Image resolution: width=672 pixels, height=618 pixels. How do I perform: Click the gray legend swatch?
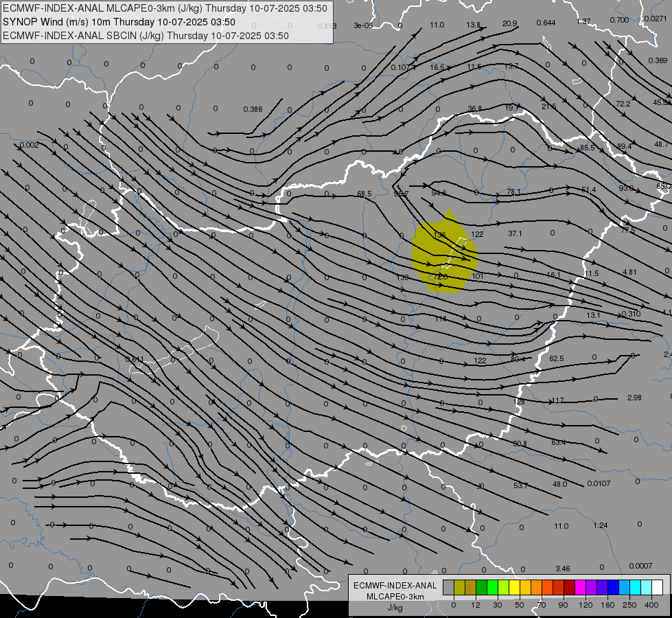coord(448,588)
